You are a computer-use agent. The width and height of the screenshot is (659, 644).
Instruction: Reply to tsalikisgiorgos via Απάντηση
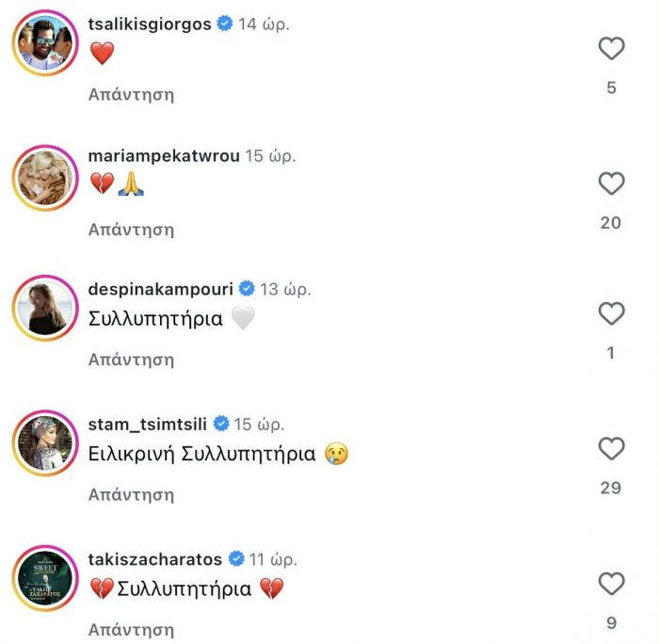pyautogui.click(x=131, y=94)
